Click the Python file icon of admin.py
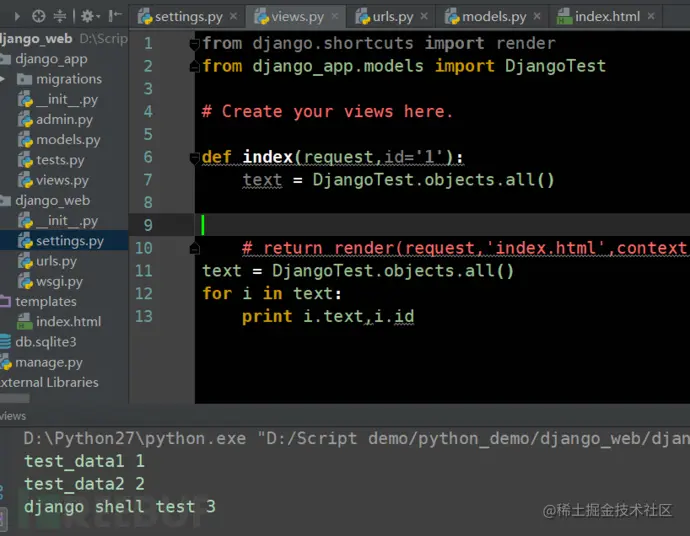 coord(25,120)
